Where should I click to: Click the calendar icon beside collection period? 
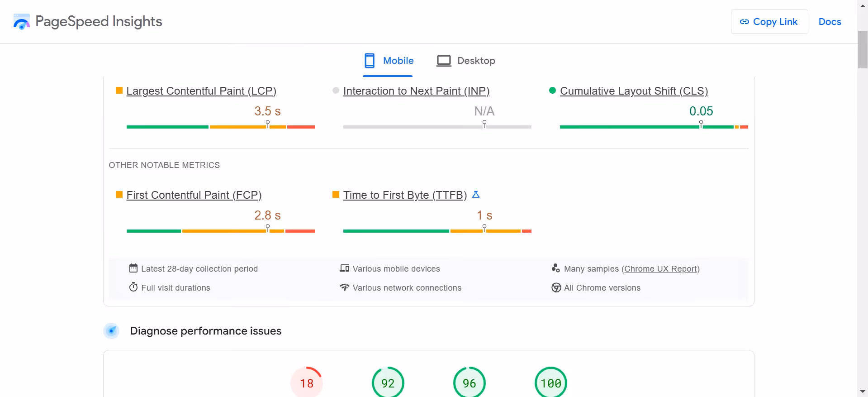click(133, 268)
